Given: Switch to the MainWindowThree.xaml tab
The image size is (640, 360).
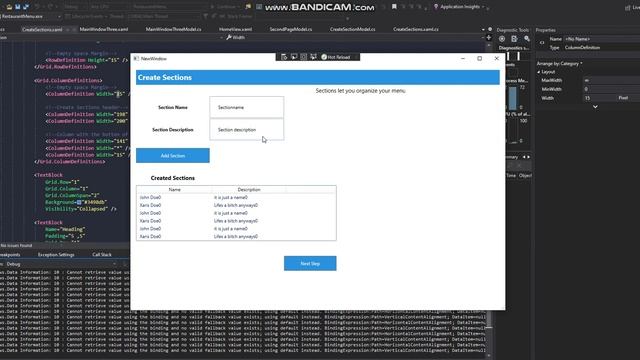Looking at the screenshot, I should (x=104, y=29).
